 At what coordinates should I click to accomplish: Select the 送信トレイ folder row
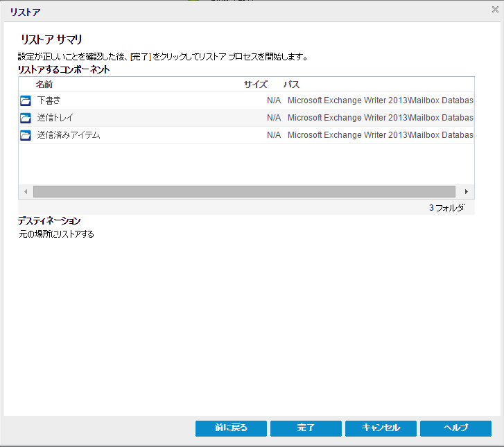246,118
